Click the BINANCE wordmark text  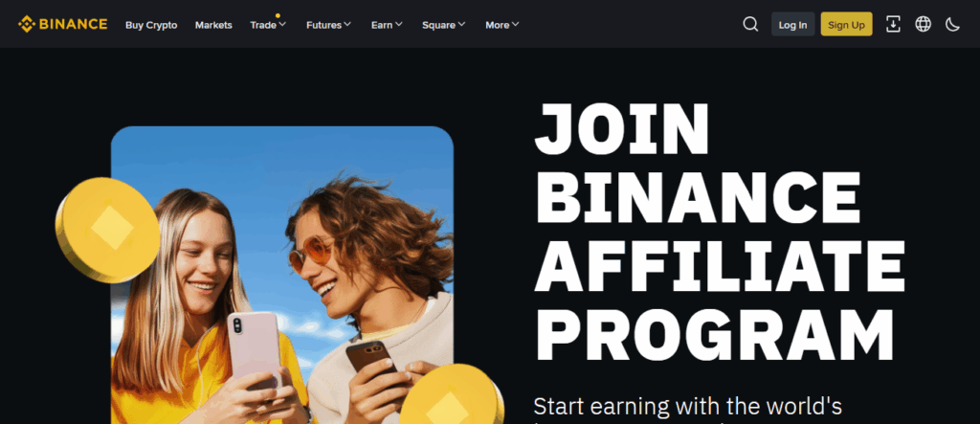tap(73, 24)
